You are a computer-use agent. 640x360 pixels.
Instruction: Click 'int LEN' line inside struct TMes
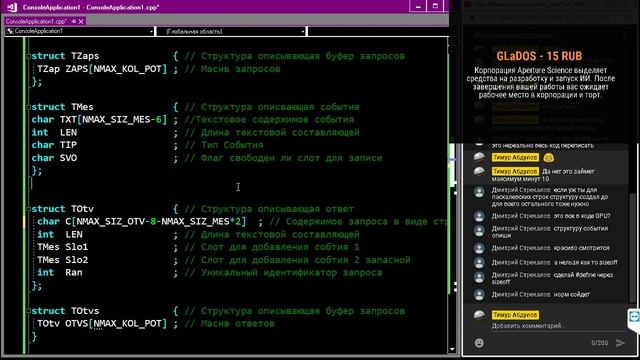point(54,133)
